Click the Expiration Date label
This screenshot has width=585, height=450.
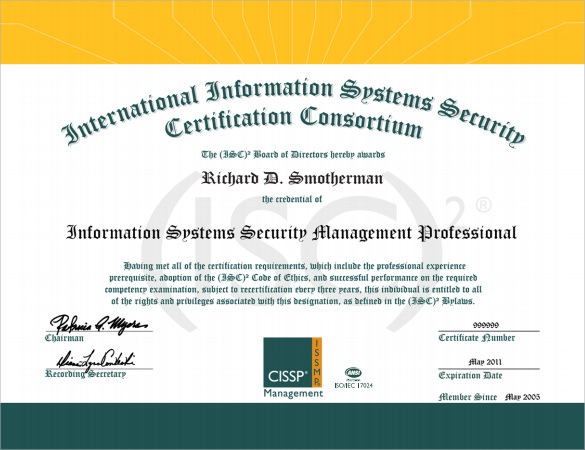(x=470, y=375)
